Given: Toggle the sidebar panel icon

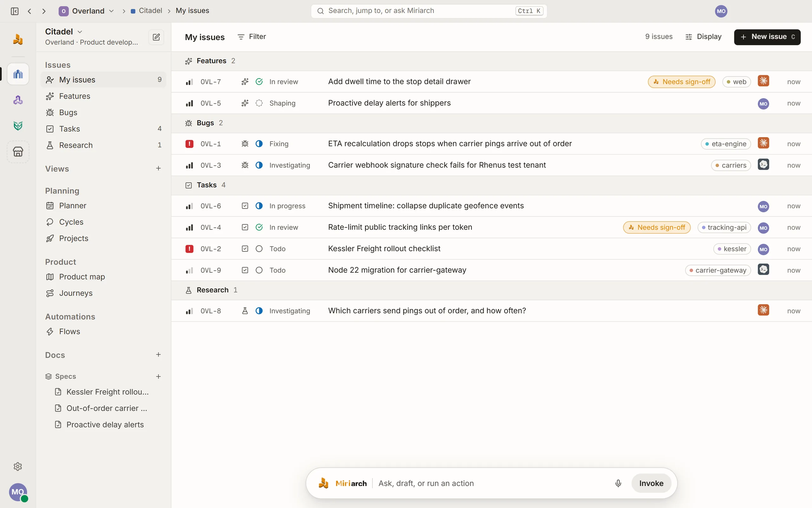Looking at the screenshot, I should [x=15, y=11].
